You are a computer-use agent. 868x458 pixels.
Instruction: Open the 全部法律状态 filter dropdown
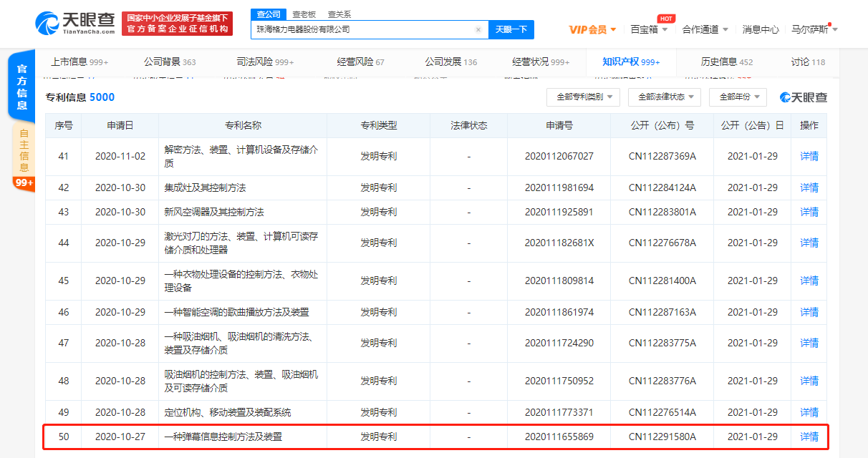click(664, 97)
